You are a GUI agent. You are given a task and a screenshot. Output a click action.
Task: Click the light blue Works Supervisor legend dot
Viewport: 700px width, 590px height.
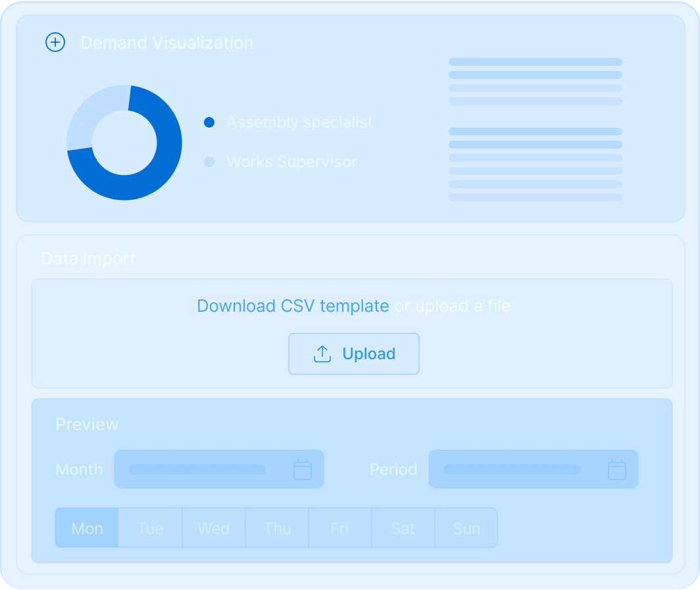point(209,162)
